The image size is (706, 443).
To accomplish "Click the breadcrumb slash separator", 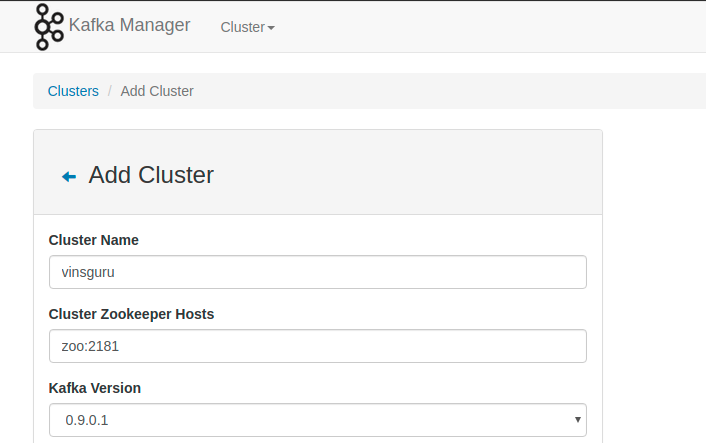I will point(110,91).
